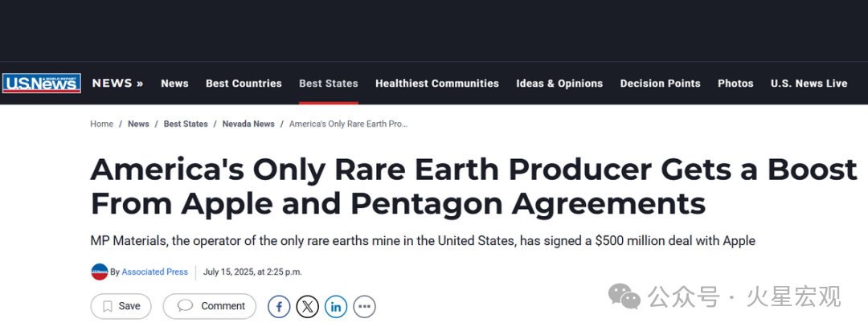Open the Associated Press author link
Screen dimensions: 868x331
(x=155, y=272)
